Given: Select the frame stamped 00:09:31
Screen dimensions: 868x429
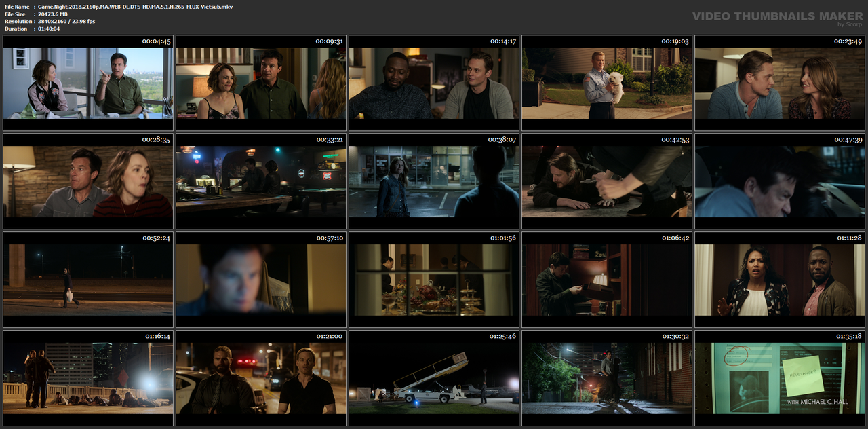Looking at the screenshot, I should coord(261,83).
